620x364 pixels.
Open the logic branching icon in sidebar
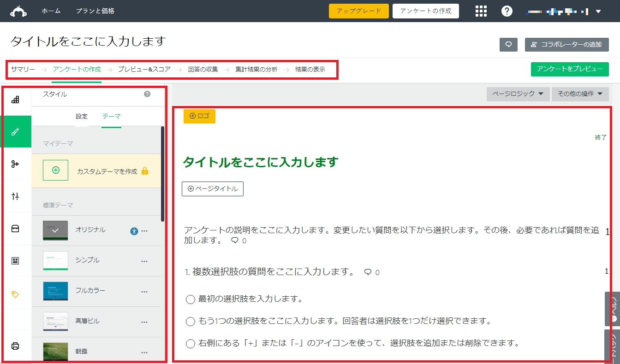pos(15,164)
